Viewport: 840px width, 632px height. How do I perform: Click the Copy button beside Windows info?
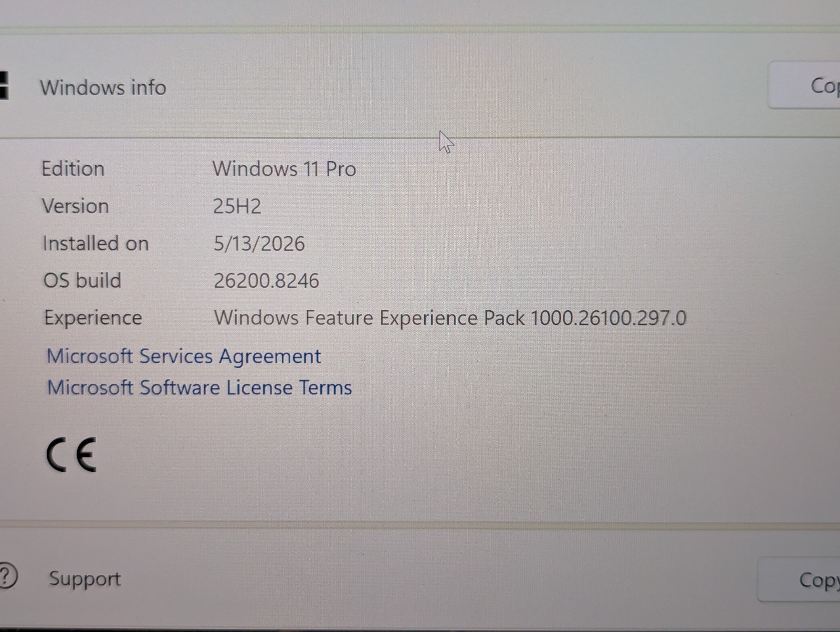point(805,86)
